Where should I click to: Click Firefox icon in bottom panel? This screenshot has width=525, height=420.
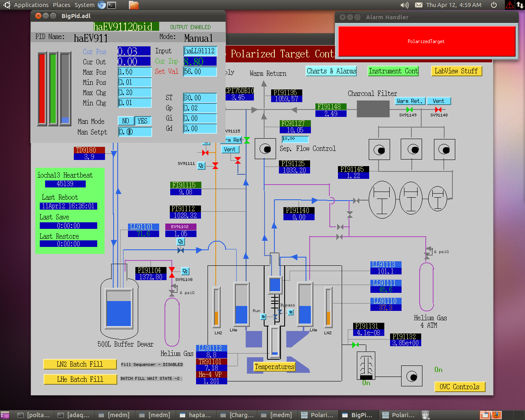496,415
